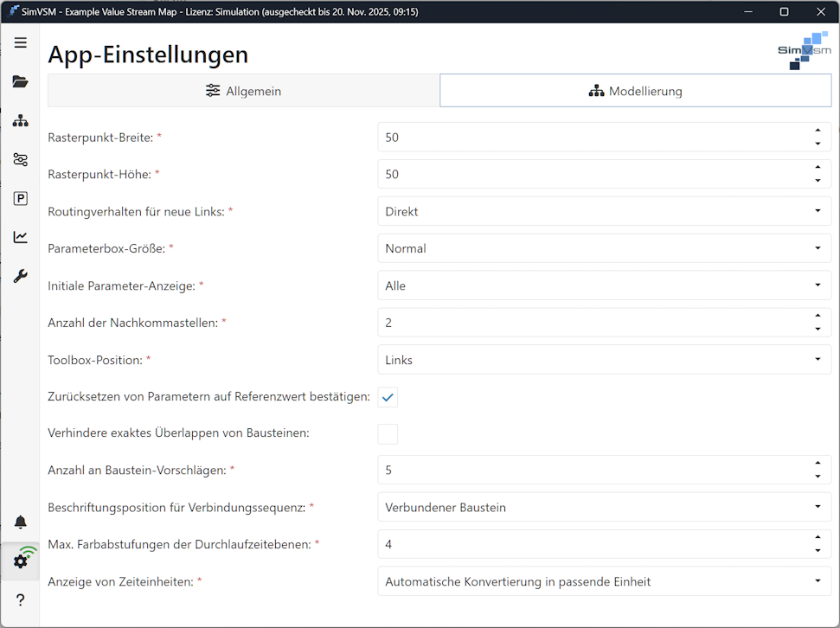Screen dimensions: 840x628
Task: Select the value stream modeling icon
Action: pyautogui.click(x=20, y=120)
